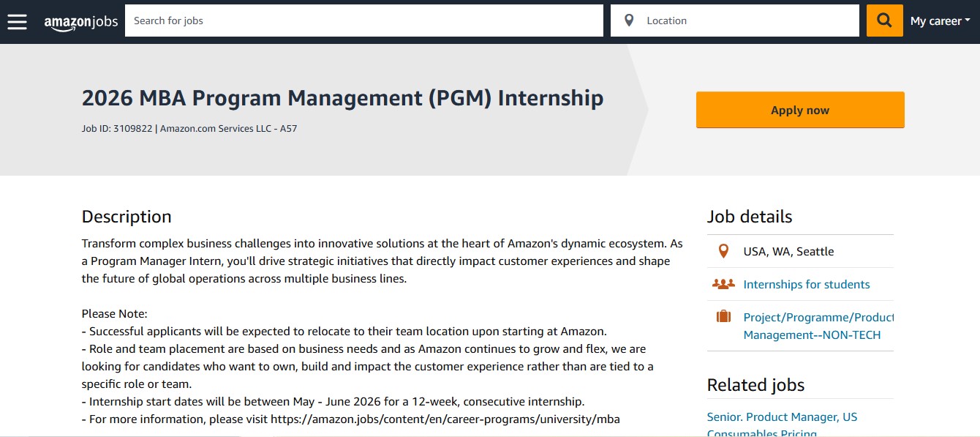The height and width of the screenshot is (437, 980).
Task: Click the Amazon Jobs logo
Action: pos(80,22)
